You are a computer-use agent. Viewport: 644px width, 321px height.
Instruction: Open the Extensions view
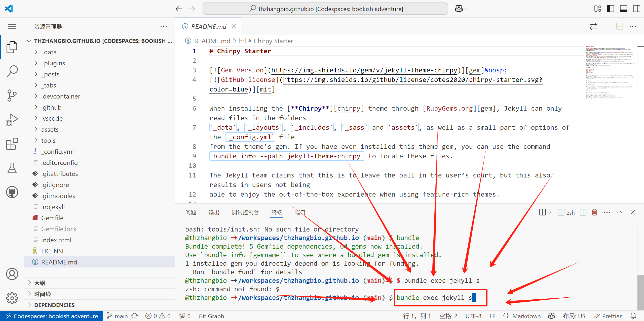(12, 144)
